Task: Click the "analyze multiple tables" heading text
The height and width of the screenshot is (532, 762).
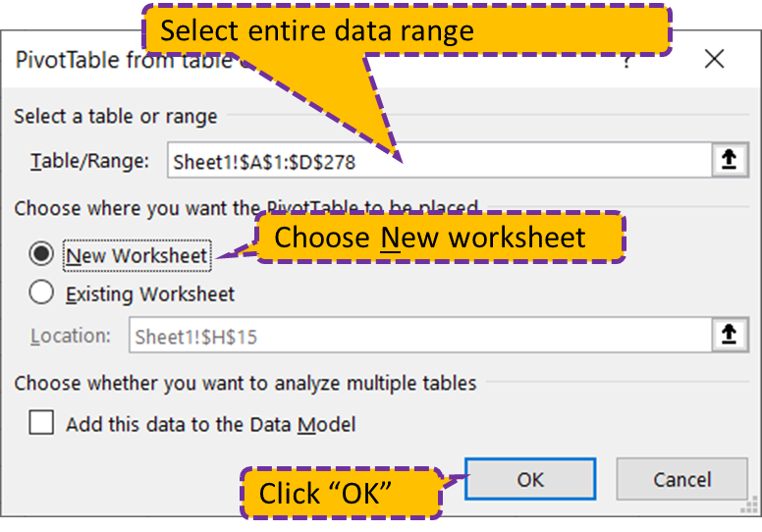Action: point(245,382)
